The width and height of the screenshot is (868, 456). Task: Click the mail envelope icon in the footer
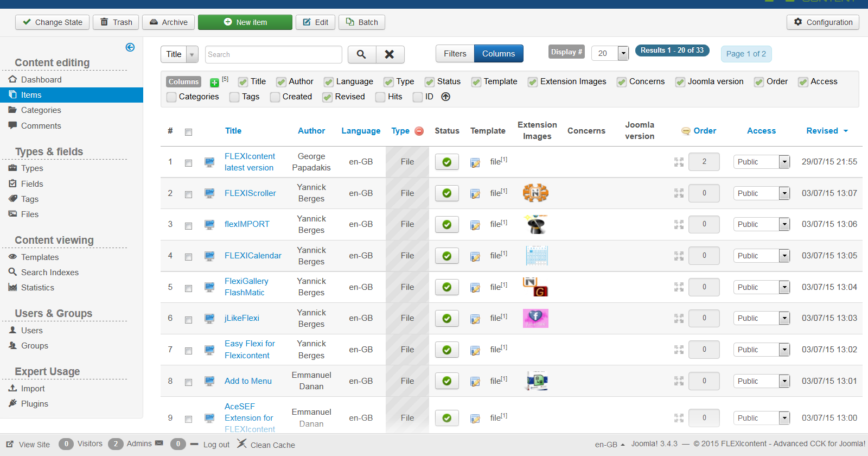[159, 443]
